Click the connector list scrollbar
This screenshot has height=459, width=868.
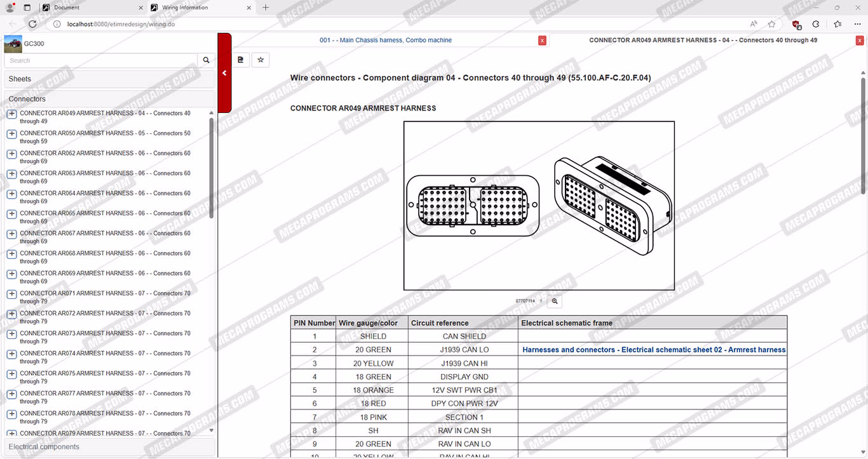(212, 168)
